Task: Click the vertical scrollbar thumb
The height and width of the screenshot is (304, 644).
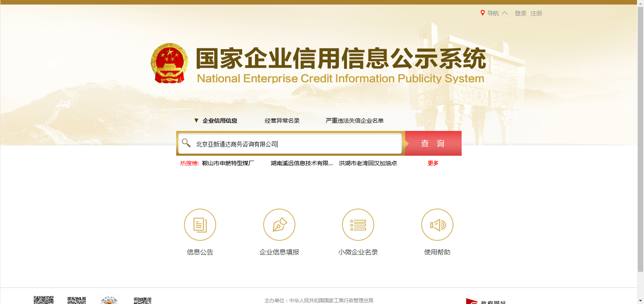Action: coord(640,139)
